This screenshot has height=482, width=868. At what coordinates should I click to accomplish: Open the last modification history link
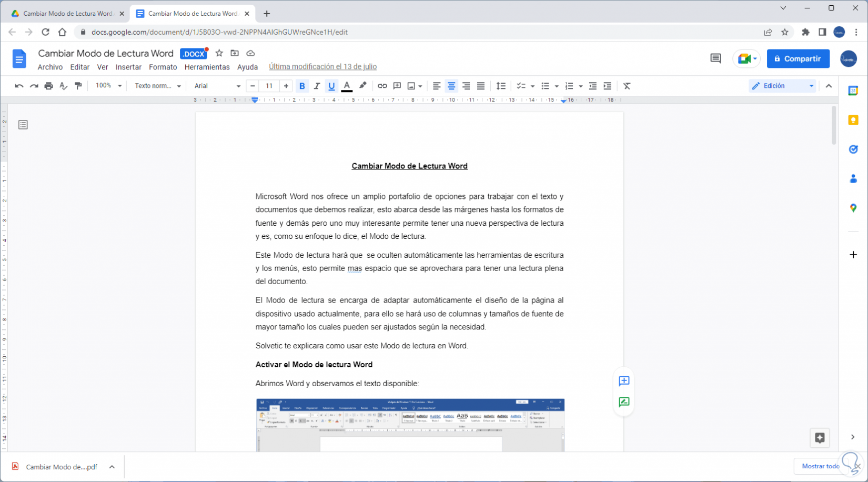[322, 67]
